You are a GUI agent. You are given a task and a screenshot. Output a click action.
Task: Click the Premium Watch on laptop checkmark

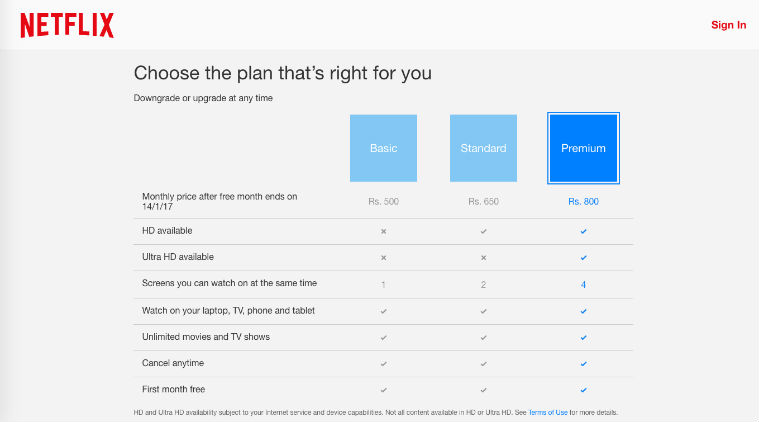(x=583, y=311)
